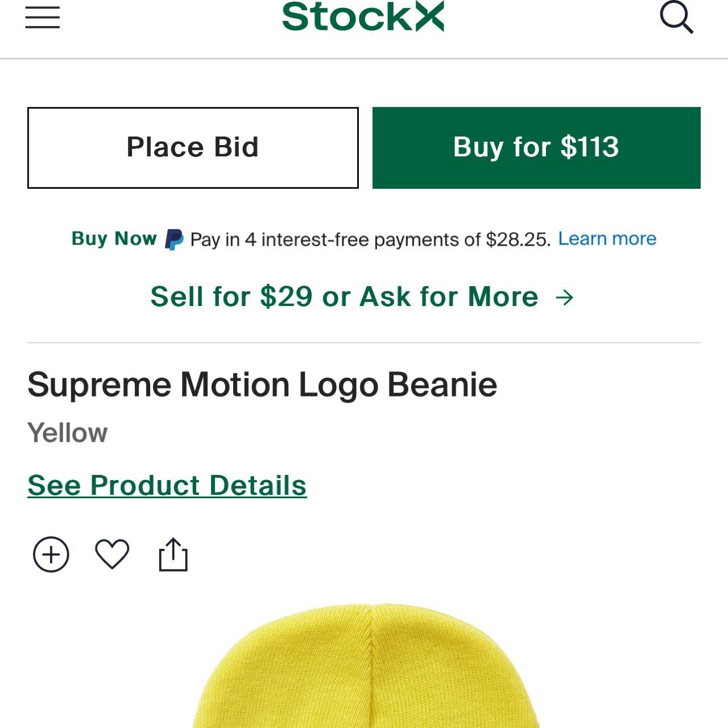The image size is (728, 728).
Task: Share the product via the share icon
Action: click(x=173, y=554)
